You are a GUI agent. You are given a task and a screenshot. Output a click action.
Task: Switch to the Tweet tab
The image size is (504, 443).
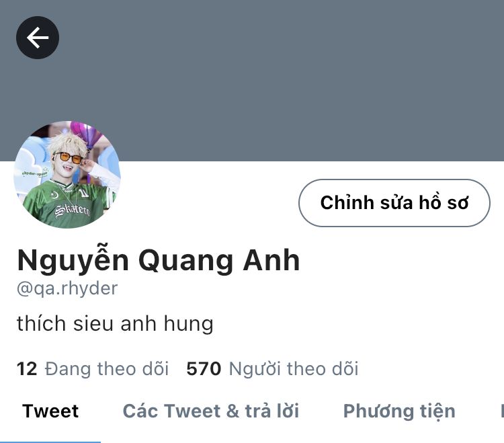click(50, 411)
